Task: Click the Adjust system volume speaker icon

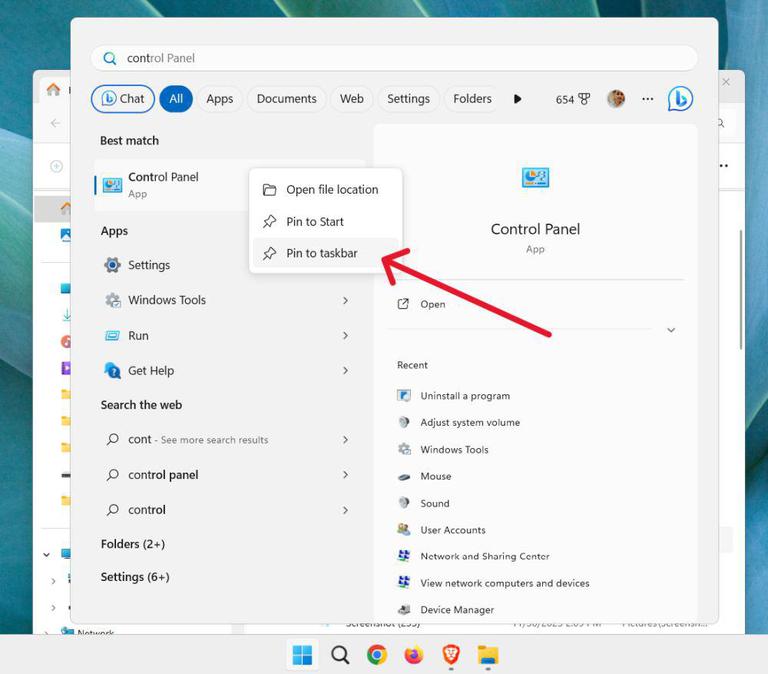Action: (404, 422)
